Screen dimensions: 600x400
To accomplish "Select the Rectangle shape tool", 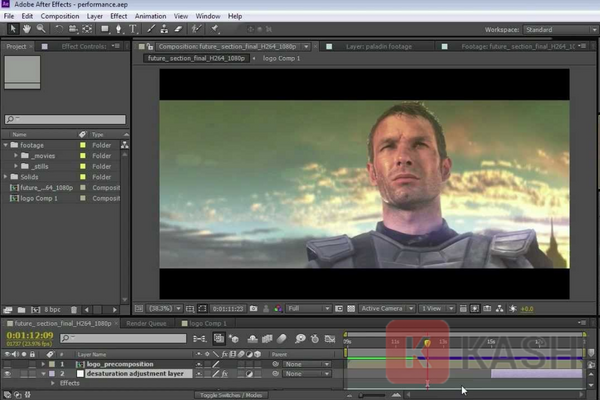I will coord(104,29).
